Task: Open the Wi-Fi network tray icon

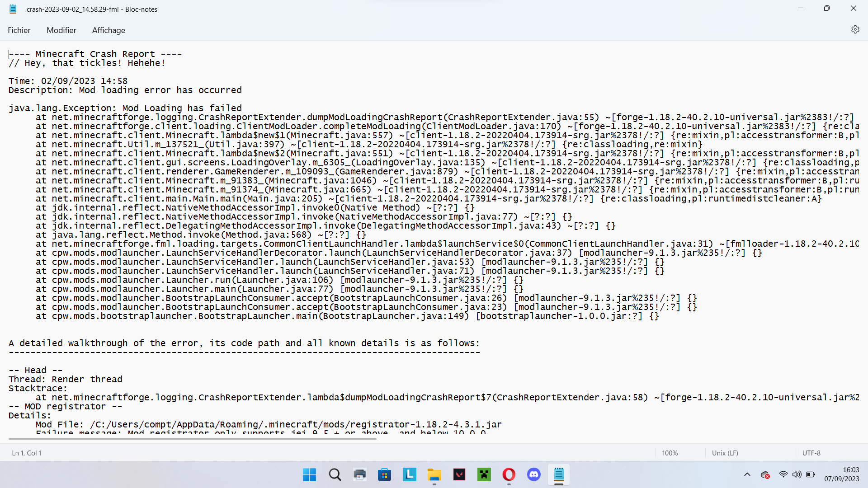Action: click(783, 474)
